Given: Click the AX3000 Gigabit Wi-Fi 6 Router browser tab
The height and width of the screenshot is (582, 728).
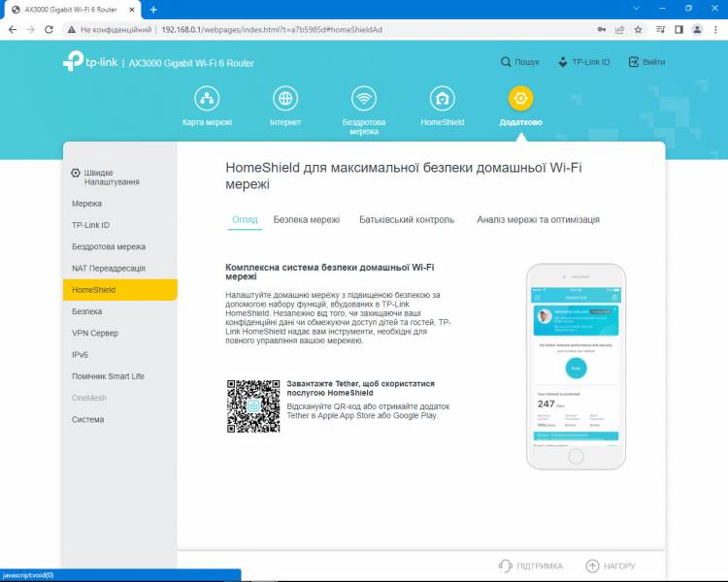Looking at the screenshot, I should click(71, 10).
